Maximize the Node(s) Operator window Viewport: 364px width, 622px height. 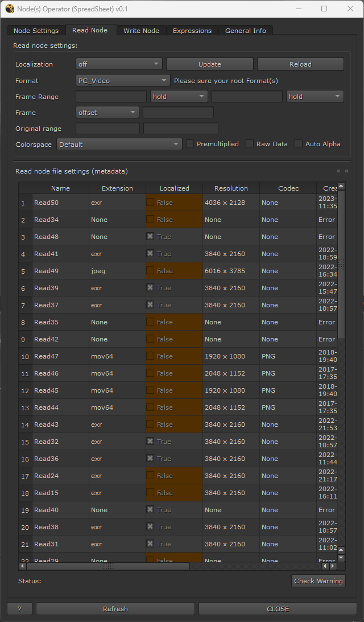click(x=324, y=9)
